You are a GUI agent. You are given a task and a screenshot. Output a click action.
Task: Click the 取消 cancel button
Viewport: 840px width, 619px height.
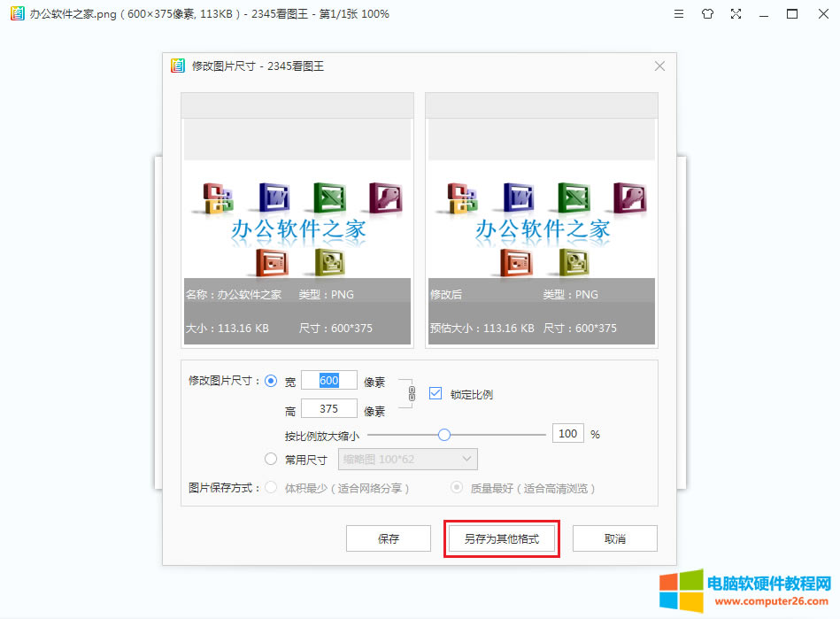614,538
